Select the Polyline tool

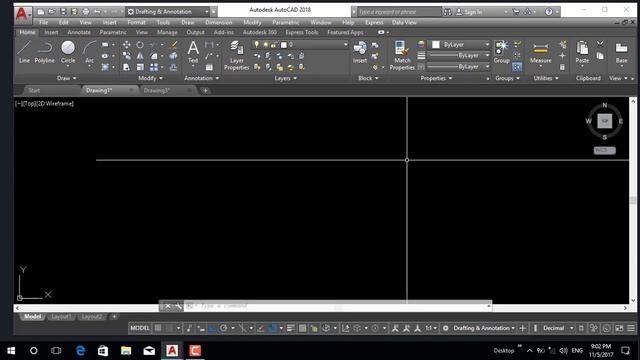(x=44, y=52)
